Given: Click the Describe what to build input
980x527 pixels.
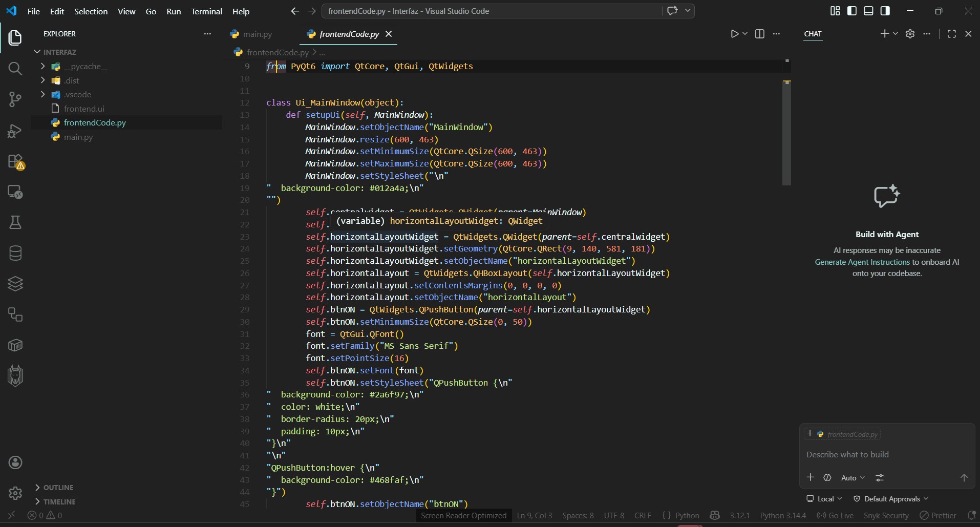Looking at the screenshot, I should coord(887,454).
